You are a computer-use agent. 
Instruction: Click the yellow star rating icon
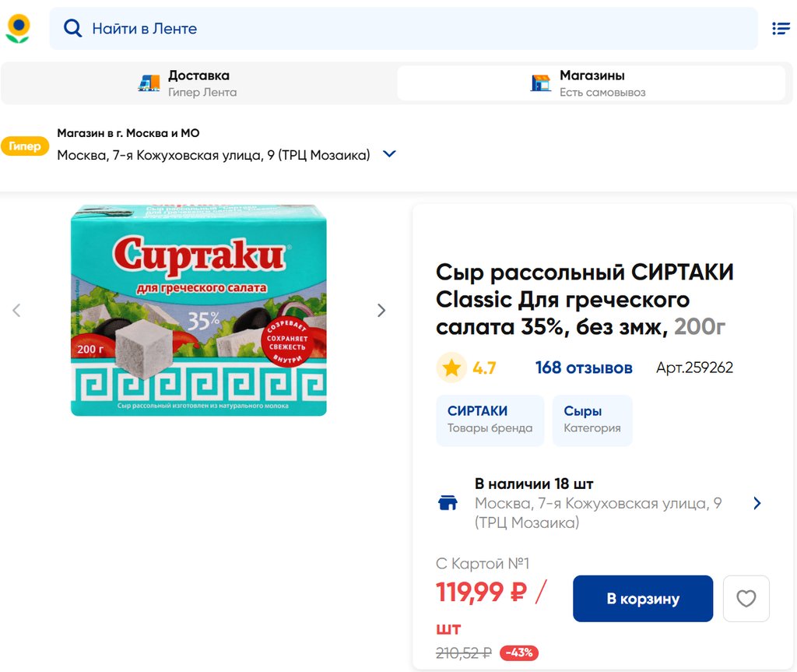pyautogui.click(x=451, y=368)
